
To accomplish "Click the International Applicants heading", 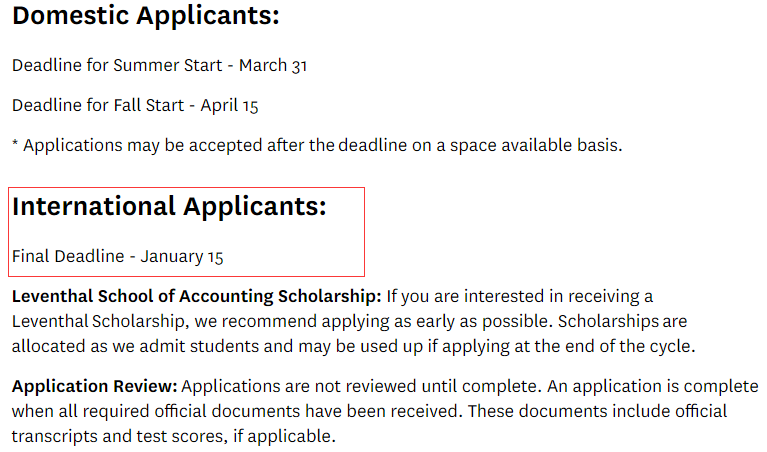I will [169, 206].
